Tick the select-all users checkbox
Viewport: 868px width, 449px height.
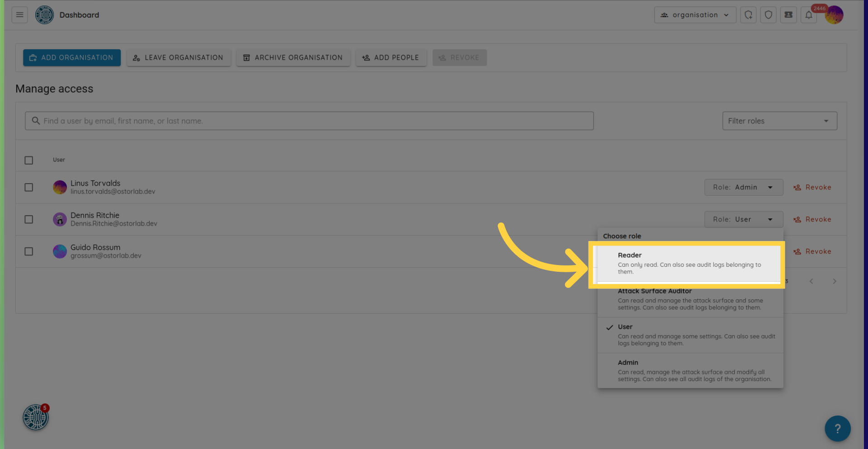point(29,161)
